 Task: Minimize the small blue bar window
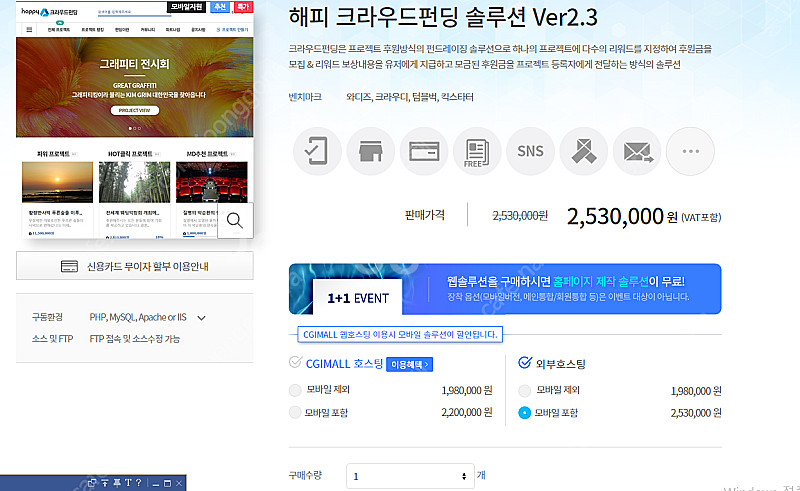point(156,483)
